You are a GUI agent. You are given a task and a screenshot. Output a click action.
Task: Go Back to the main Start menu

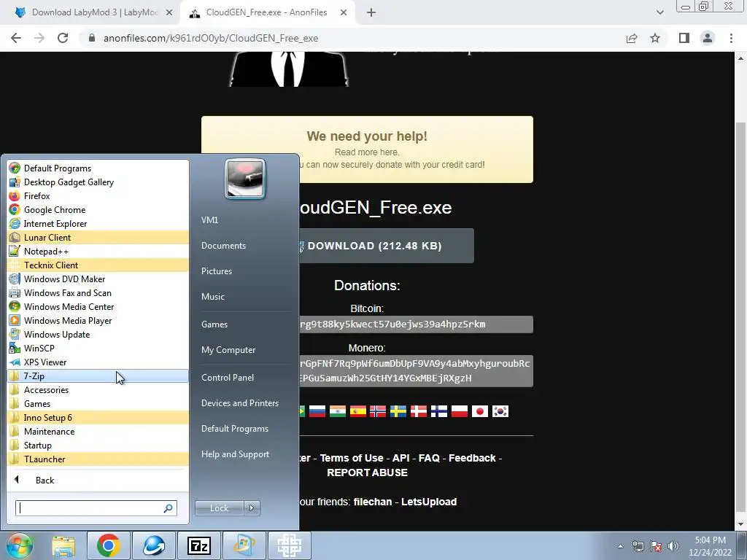[98, 480]
